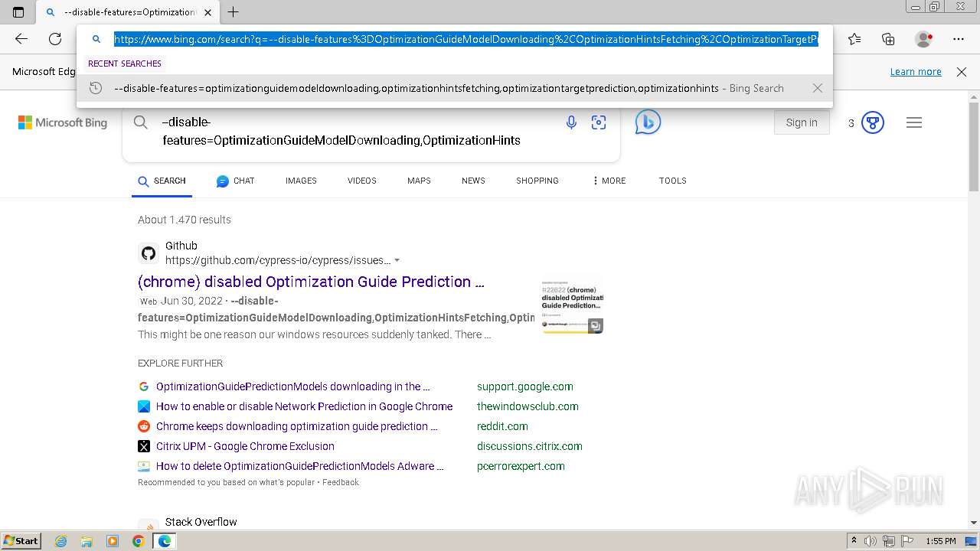
Task: Expand the MORE dropdown
Action: coord(609,181)
